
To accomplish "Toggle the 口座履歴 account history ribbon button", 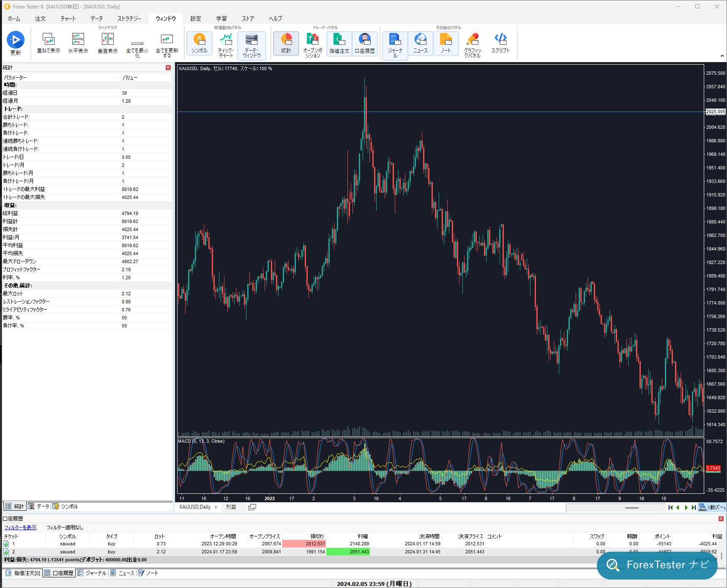I will coord(365,44).
